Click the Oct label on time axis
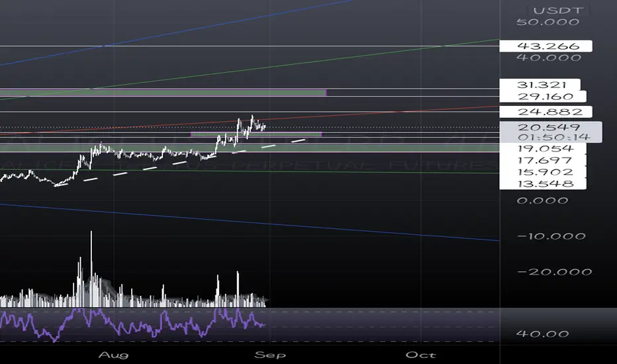The image size is (617, 364). tap(420, 355)
